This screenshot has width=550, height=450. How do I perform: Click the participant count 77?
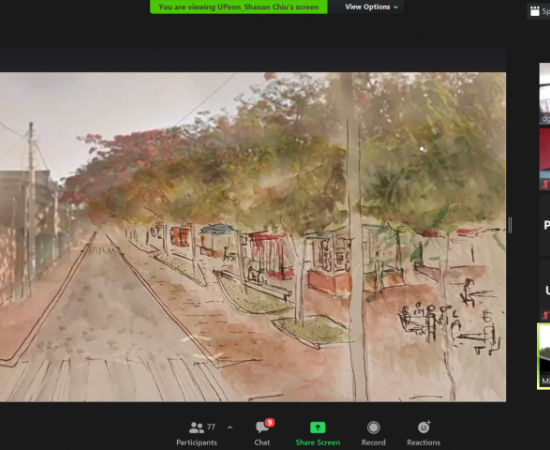(211, 427)
